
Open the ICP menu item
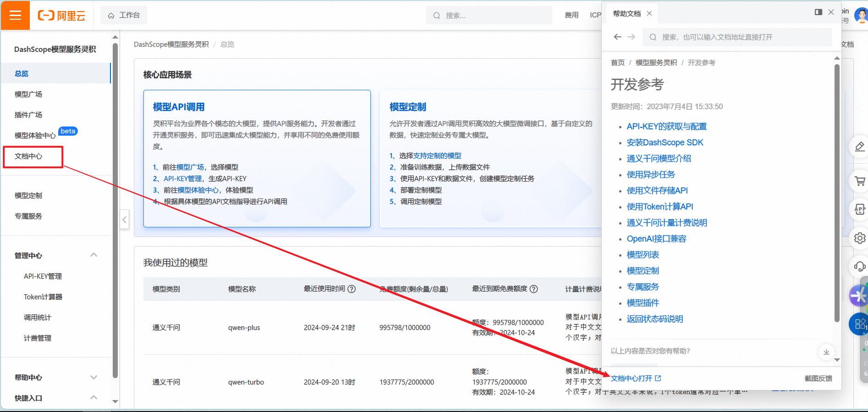[x=595, y=15]
